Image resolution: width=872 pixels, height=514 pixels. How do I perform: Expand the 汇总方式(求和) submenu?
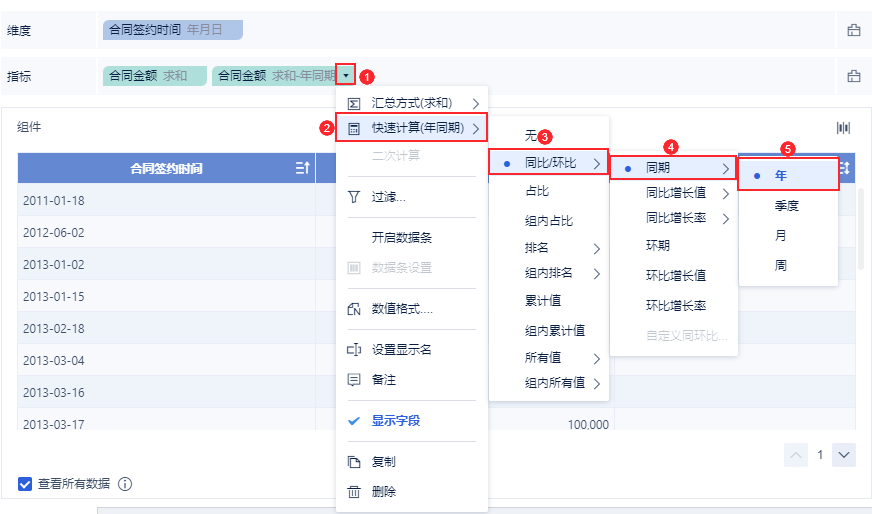(411, 103)
